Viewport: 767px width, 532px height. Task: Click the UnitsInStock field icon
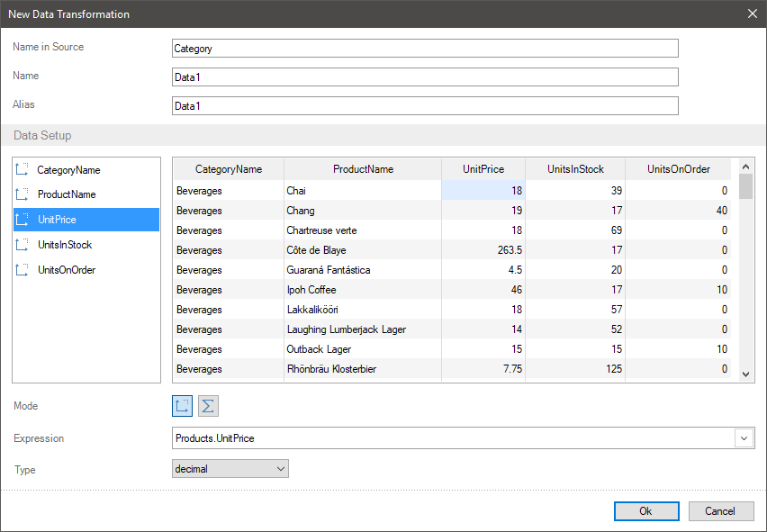23,245
